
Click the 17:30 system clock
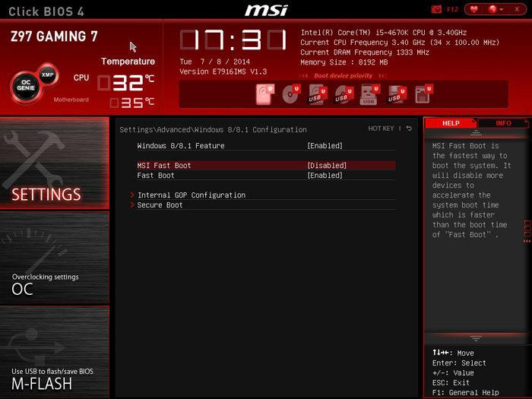[233, 40]
